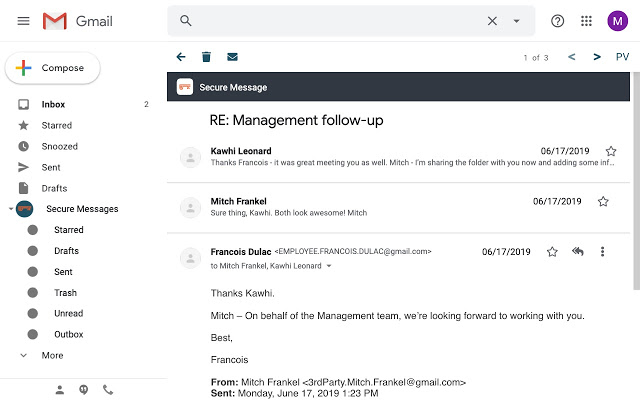Image resolution: width=640 pixels, height=400 pixels.
Task: Click the subject RE: Management follow-up
Action: point(296,120)
